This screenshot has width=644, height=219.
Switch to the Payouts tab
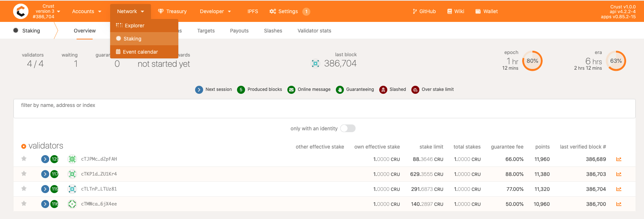(x=239, y=31)
